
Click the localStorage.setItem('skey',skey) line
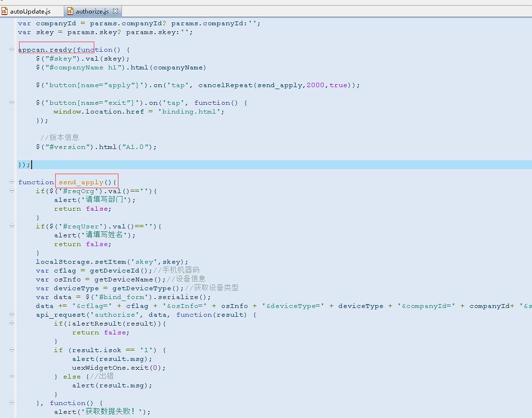(112, 262)
